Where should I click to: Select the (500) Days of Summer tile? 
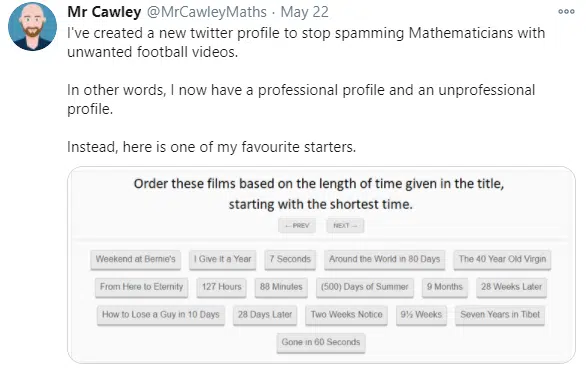pyautogui.click(x=365, y=287)
